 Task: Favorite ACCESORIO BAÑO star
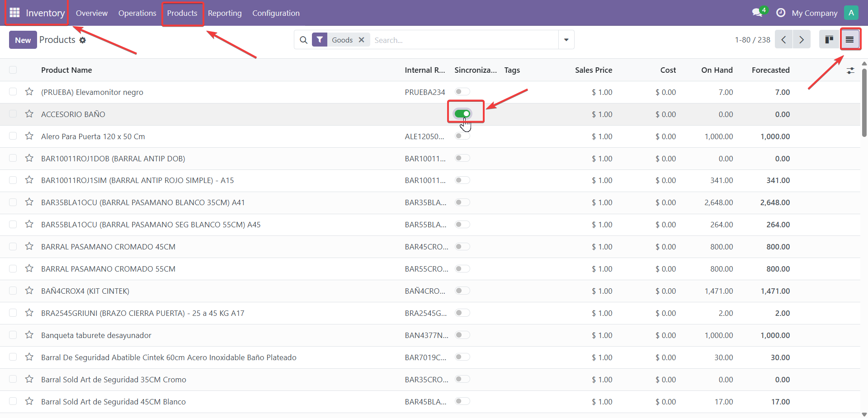(29, 114)
